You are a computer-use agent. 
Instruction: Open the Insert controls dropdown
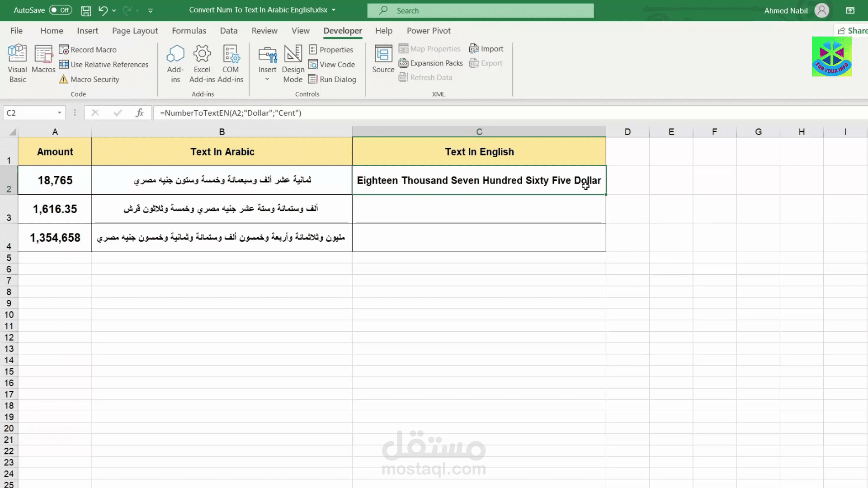pos(267,80)
